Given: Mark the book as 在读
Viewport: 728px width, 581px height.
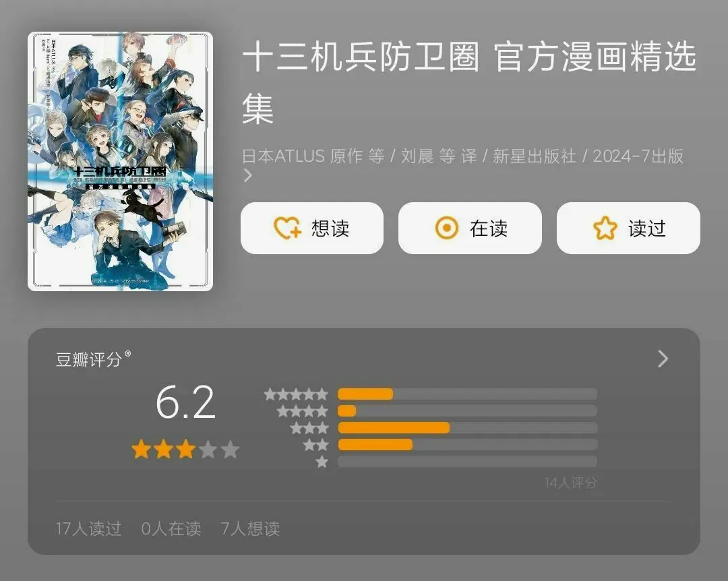Looking at the screenshot, I should pyautogui.click(x=470, y=228).
